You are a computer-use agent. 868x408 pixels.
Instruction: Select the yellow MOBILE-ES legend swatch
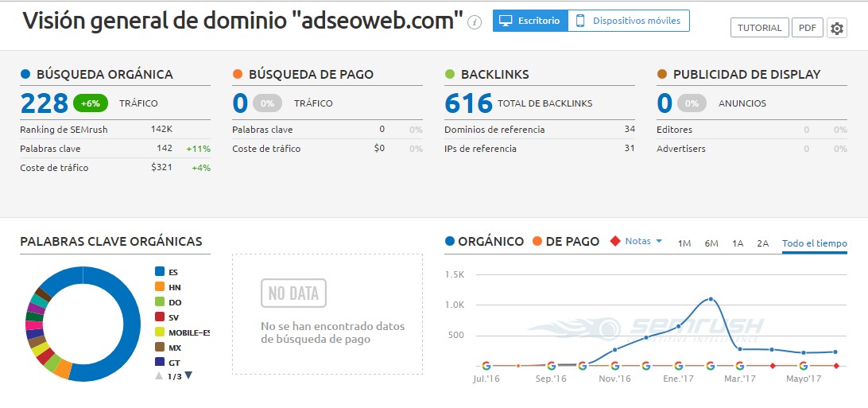(x=160, y=332)
